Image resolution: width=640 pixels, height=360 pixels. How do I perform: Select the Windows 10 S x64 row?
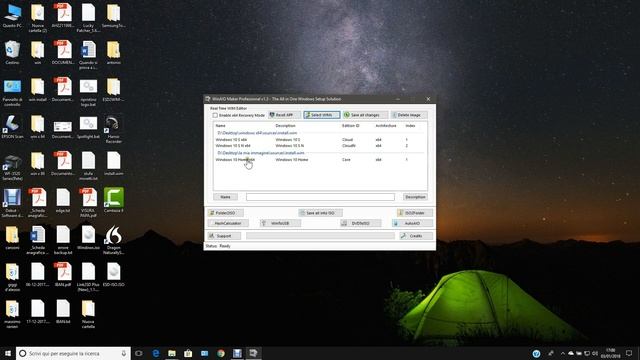(x=320, y=140)
